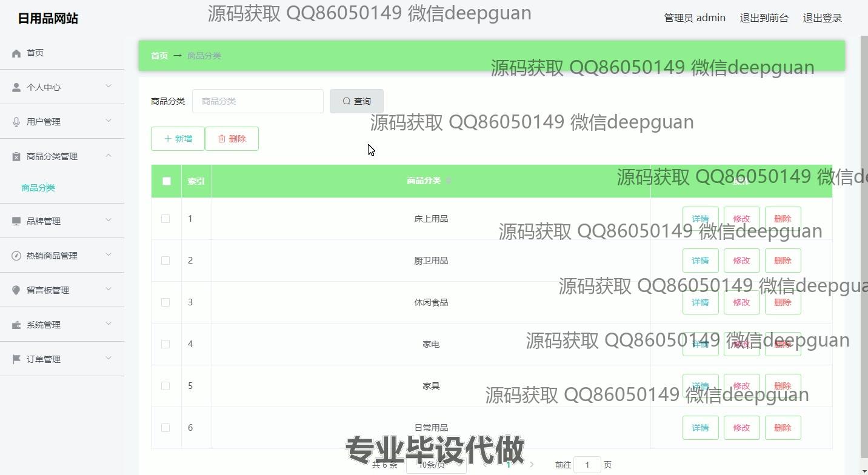Modify 日常用品 with 修改
This screenshot has height=475, width=868.
point(741,428)
